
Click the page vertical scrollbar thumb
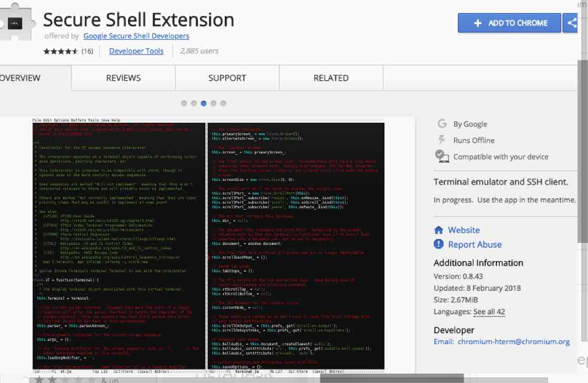click(x=582, y=152)
